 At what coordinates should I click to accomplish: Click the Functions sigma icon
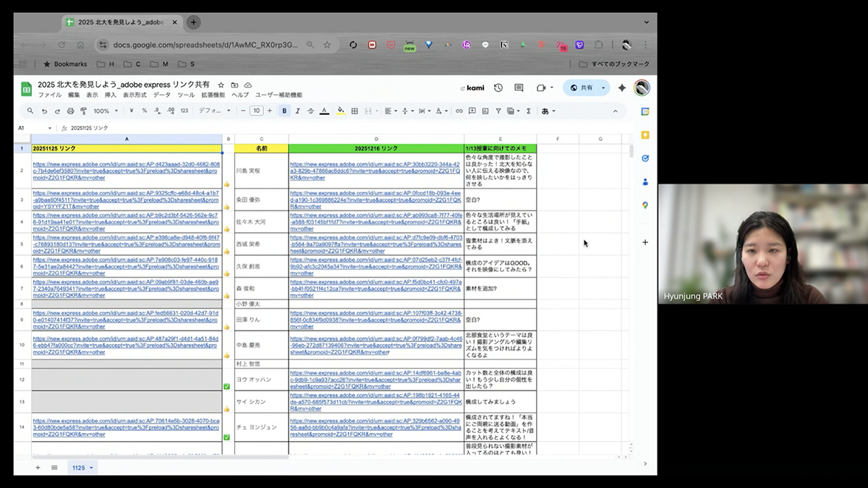529,111
